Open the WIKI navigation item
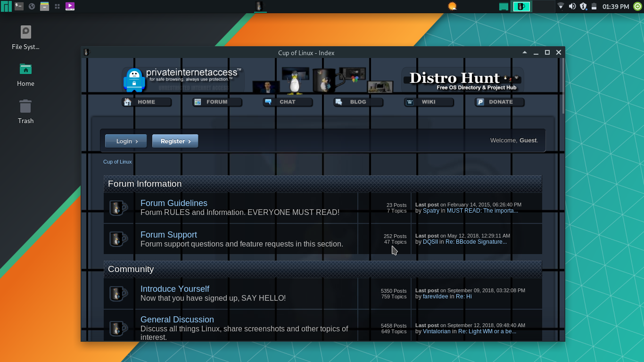The height and width of the screenshot is (362, 644). (x=429, y=102)
